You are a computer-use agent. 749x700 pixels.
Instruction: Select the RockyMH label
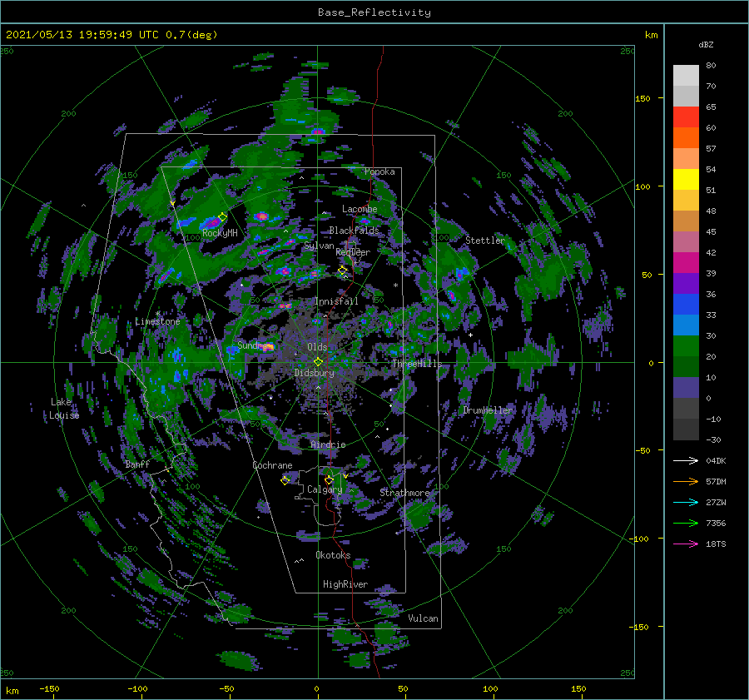click(220, 233)
